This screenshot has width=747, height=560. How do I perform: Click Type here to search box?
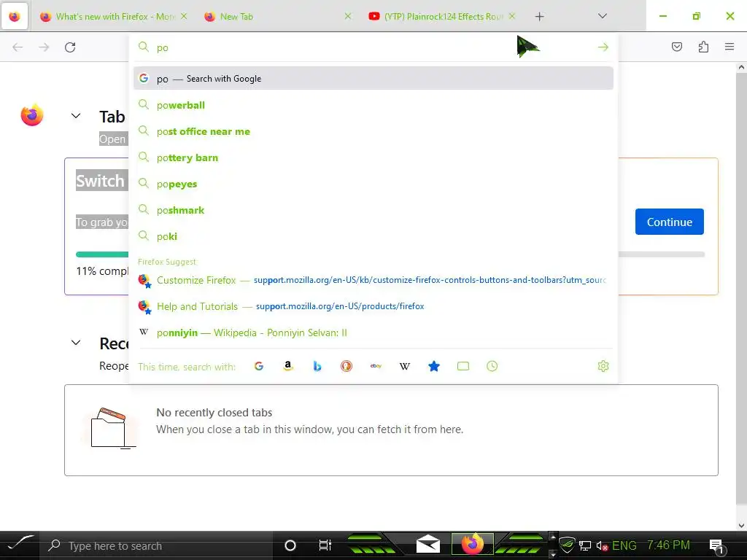[155, 545]
